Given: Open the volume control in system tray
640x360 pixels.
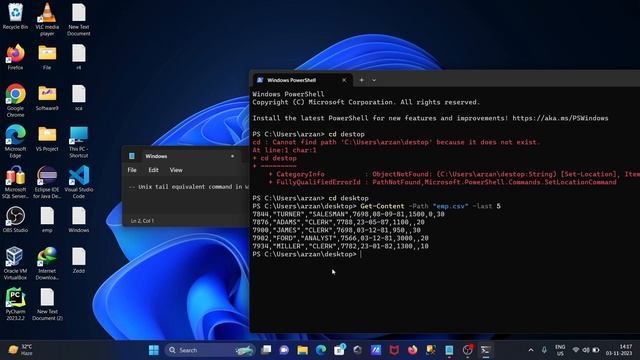Looking at the screenshot, I should [x=586, y=350].
